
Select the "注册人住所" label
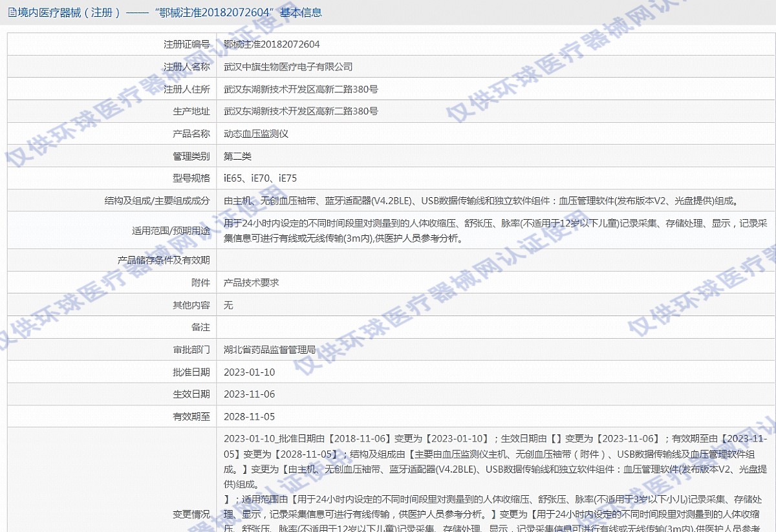[187, 89]
